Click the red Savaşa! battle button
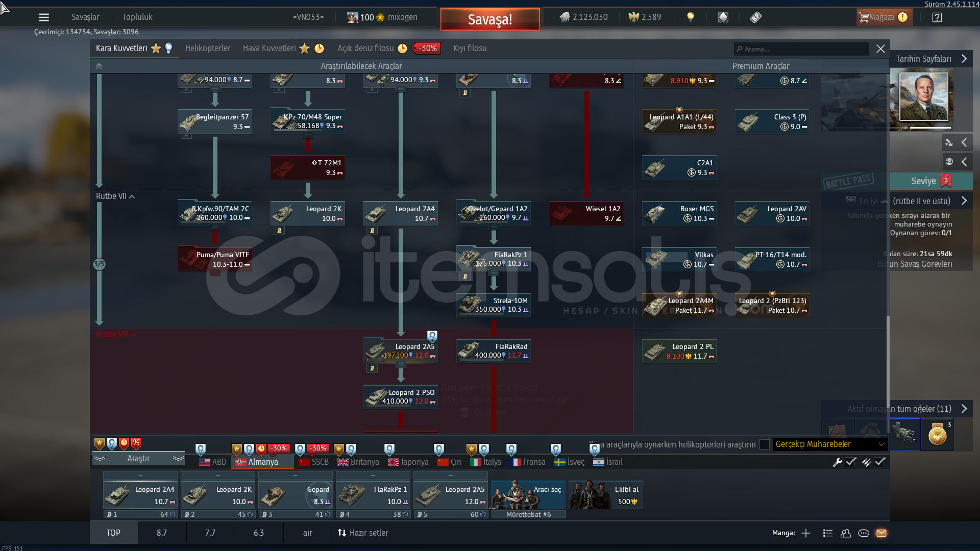 (x=490, y=19)
